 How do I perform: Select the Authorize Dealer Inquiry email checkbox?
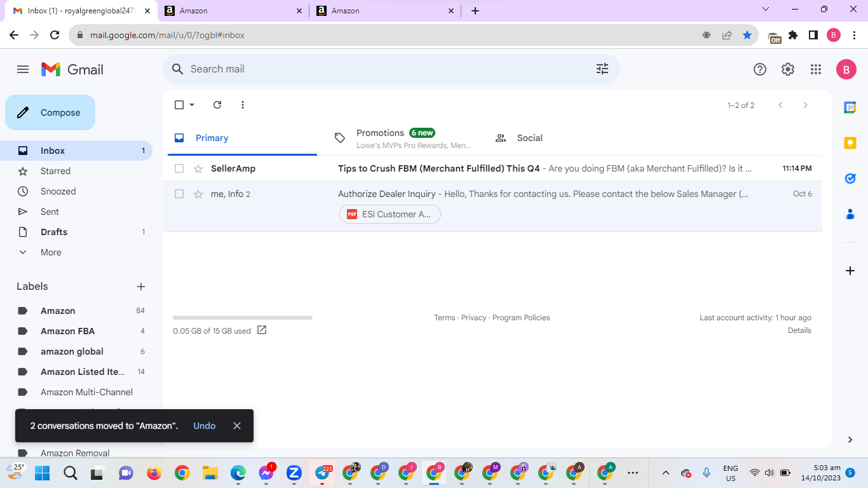pos(179,194)
